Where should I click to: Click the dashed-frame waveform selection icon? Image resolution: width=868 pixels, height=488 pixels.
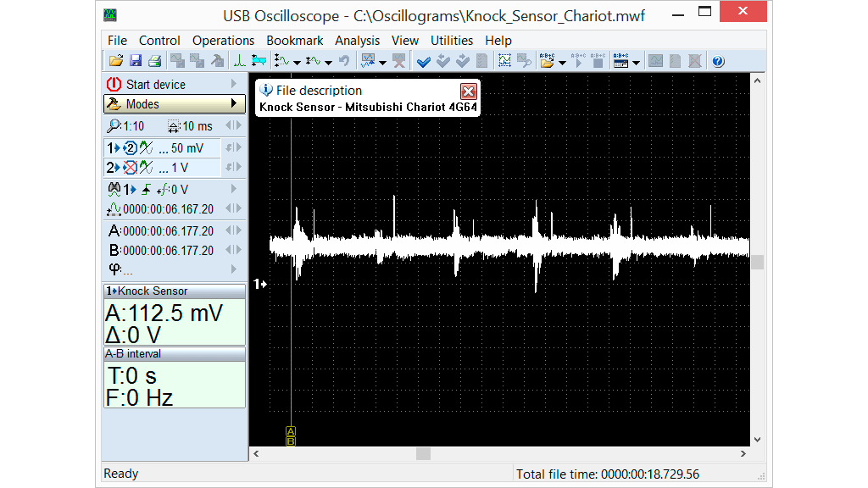tap(504, 61)
